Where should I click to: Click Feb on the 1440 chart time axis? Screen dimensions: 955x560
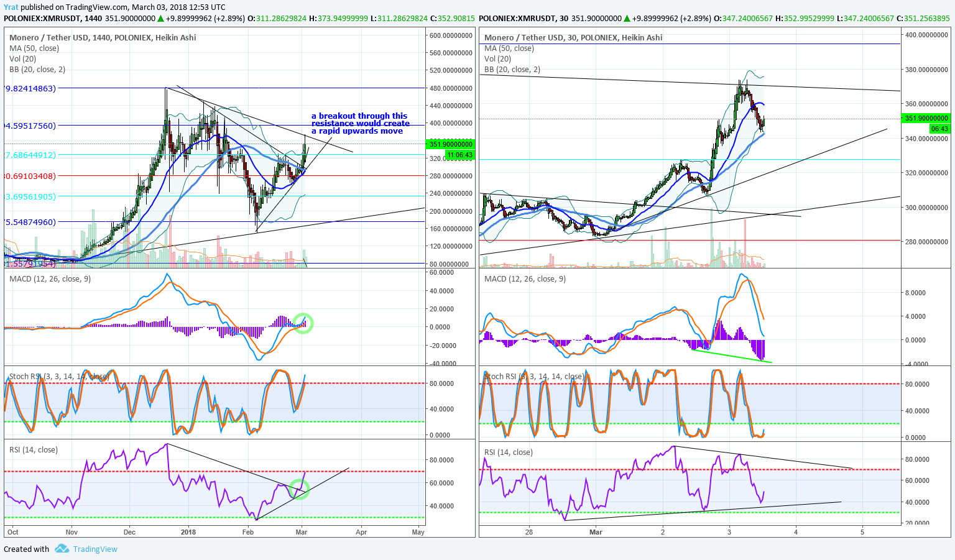tap(247, 532)
